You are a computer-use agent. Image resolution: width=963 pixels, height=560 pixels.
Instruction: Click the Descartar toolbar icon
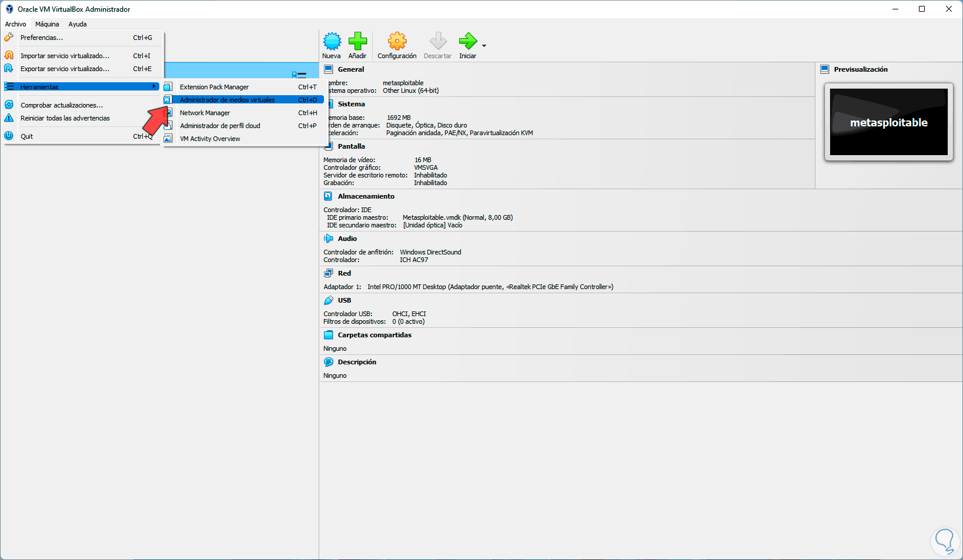coord(438,41)
